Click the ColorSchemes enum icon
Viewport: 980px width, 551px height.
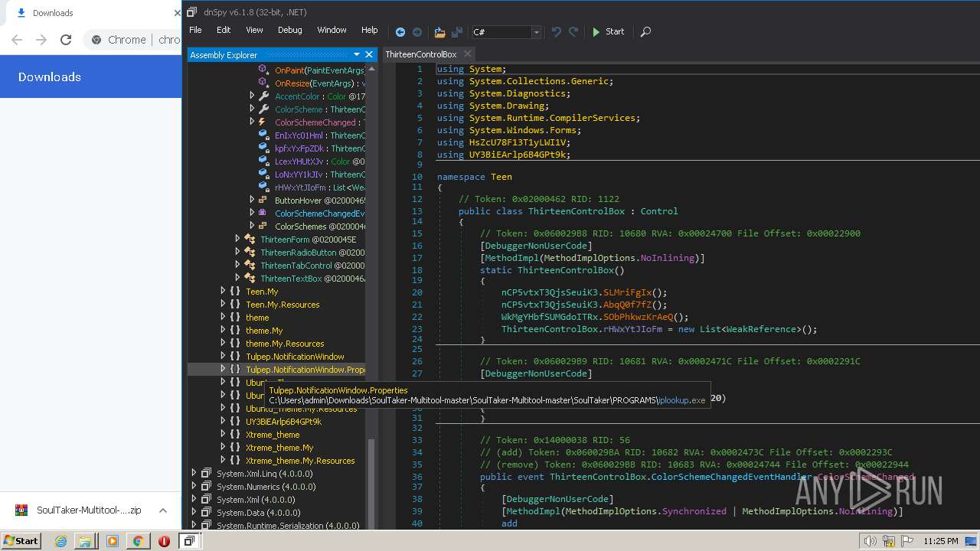click(x=263, y=227)
